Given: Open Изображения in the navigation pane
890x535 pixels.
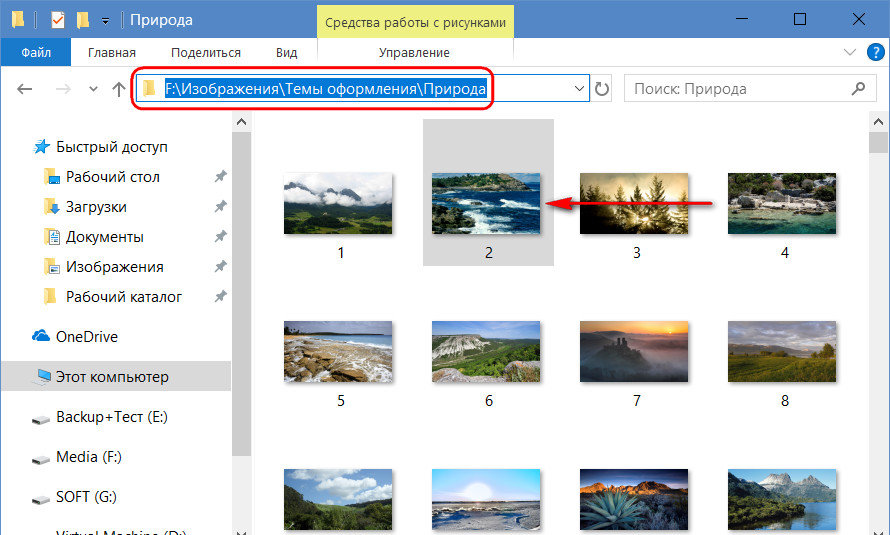Looking at the screenshot, I should point(114,267).
